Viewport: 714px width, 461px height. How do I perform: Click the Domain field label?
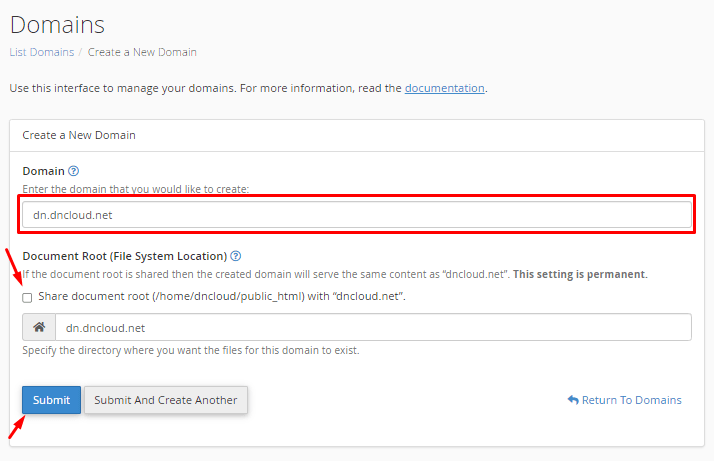tap(43, 171)
